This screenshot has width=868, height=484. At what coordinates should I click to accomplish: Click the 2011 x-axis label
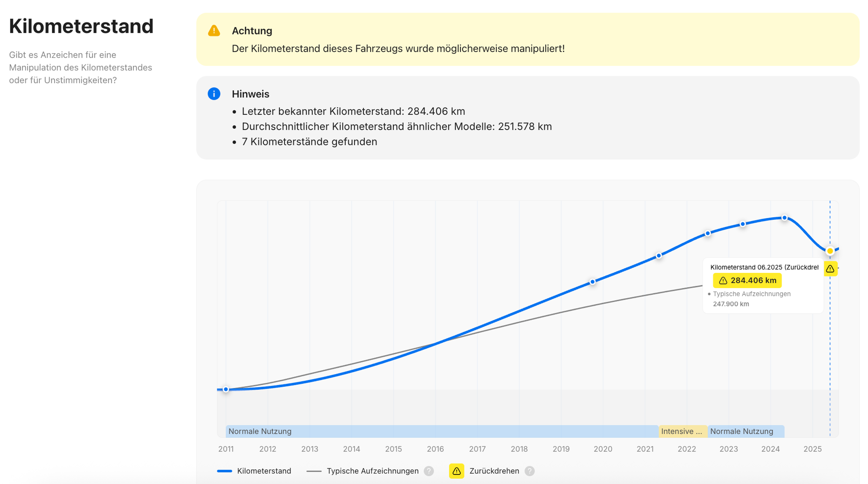(x=226, y=449)
